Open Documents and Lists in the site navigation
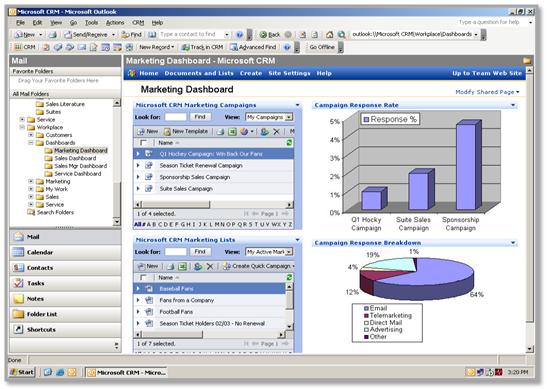 tap(199, 73)
